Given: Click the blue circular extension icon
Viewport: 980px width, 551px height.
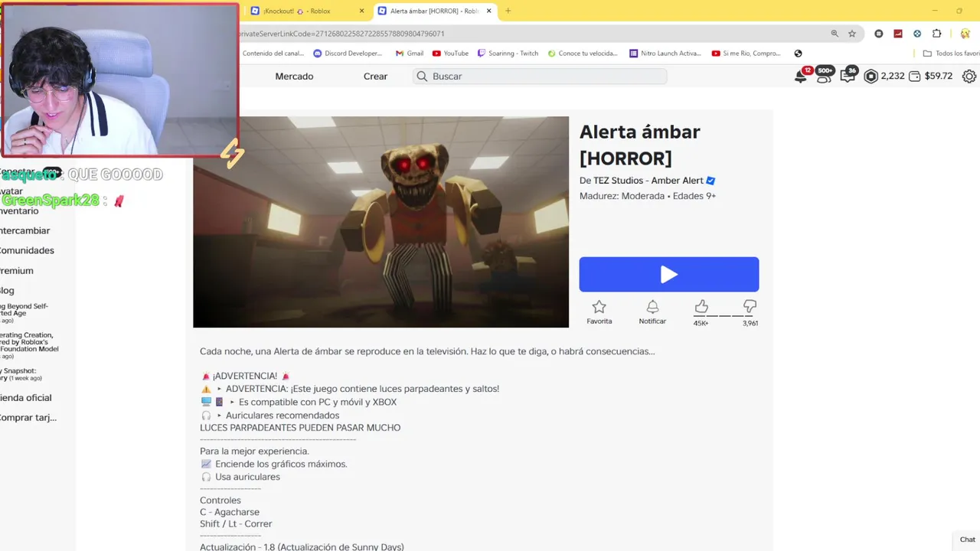Looking at the screenshot, I should [917, 34].
